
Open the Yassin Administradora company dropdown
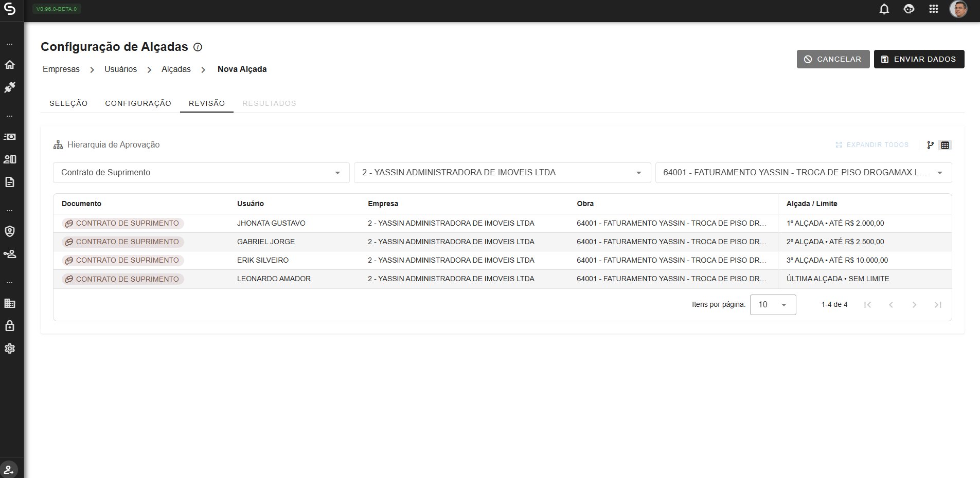502,173
